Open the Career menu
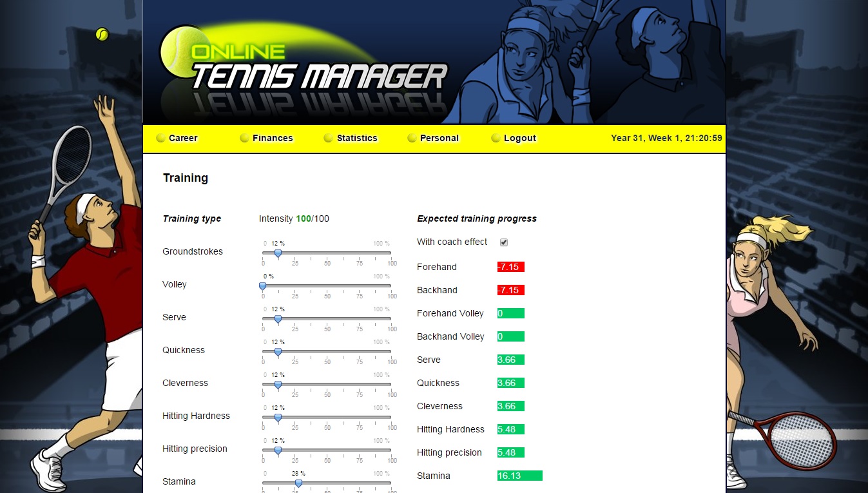 tap(183, 138)
